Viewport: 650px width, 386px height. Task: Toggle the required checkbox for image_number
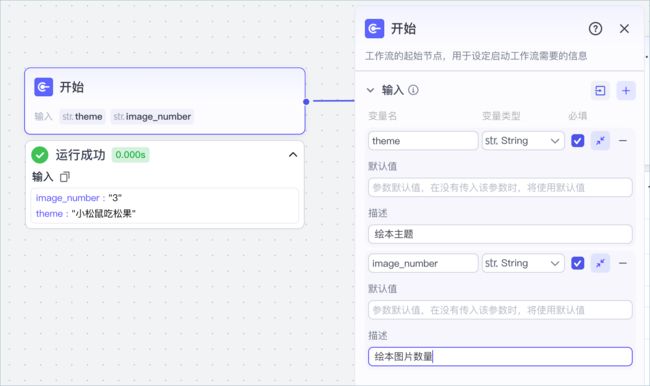point(577,263)
